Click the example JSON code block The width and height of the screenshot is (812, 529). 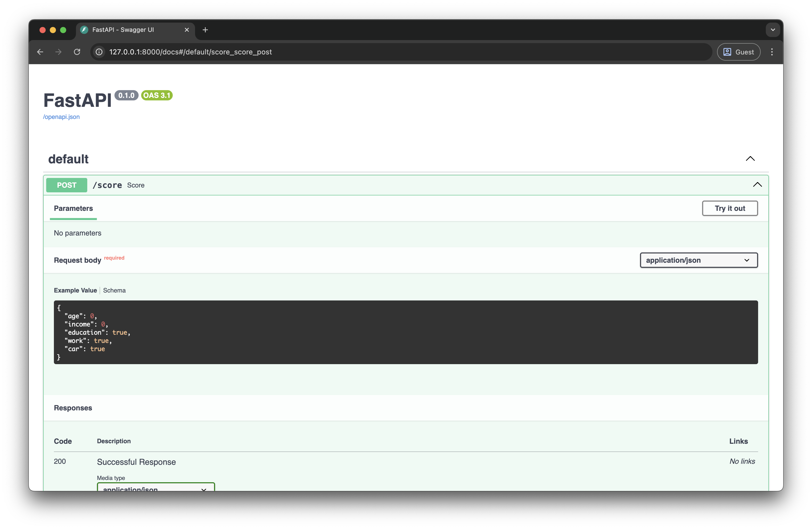pos(406,332)
